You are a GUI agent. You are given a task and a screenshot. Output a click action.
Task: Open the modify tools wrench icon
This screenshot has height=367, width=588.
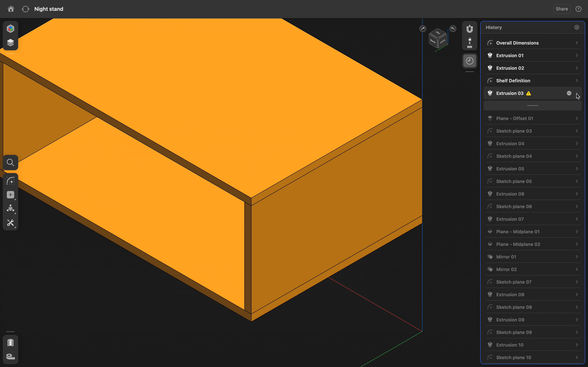point(10,223)
